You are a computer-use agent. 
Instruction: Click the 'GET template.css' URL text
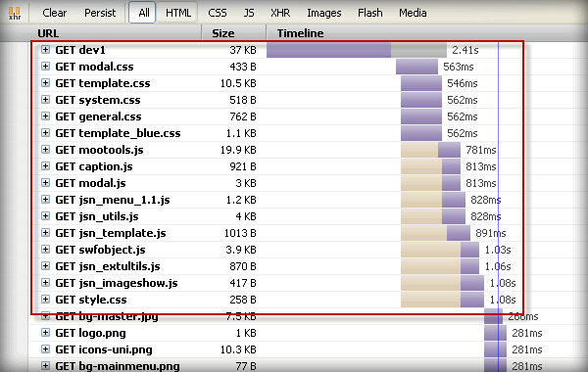pyautogui.click(x=102, y=83)
